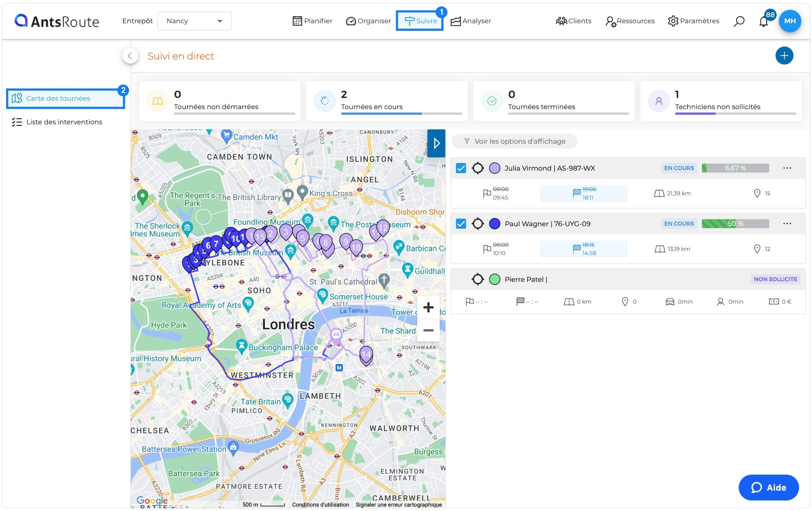Zoom out on the map

[x=428, y=330]
